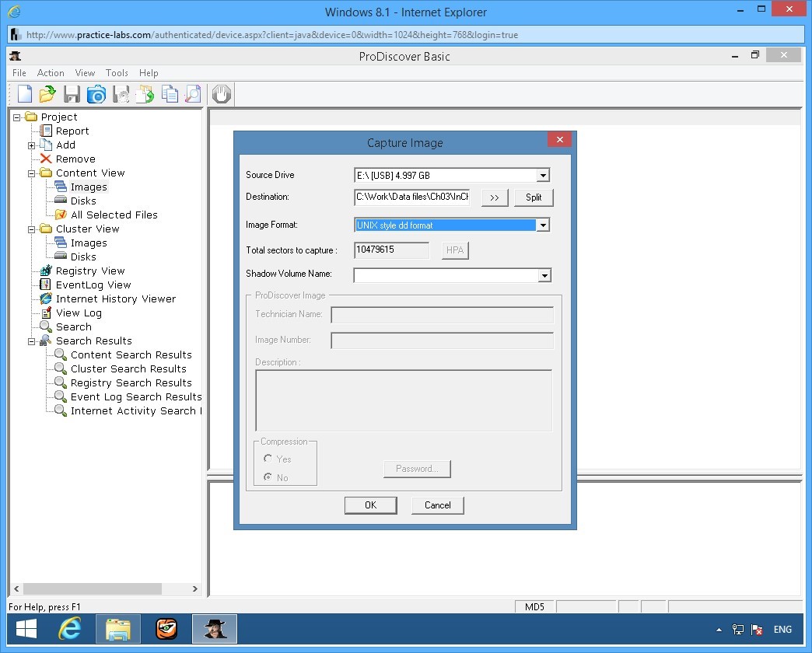Screen dimensions: 812x653
Task: Click the blue camera Capture Image icon
Action: (x=96, y=94)
